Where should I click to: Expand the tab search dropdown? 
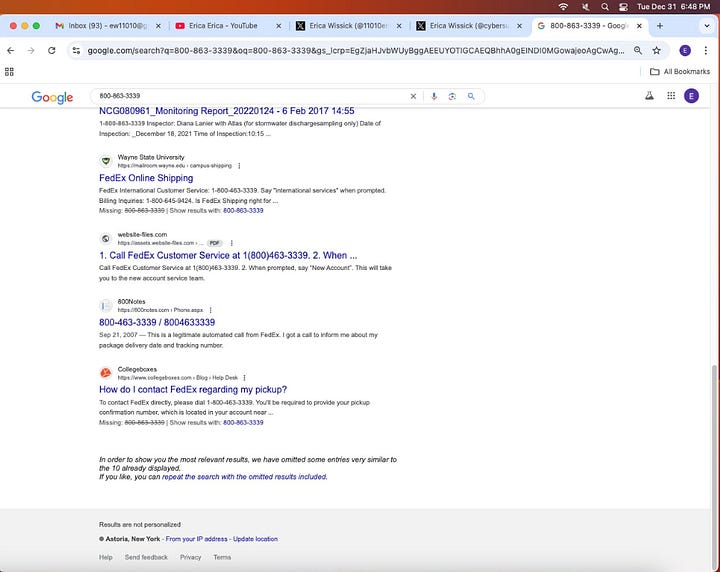[x=707, y=26]
